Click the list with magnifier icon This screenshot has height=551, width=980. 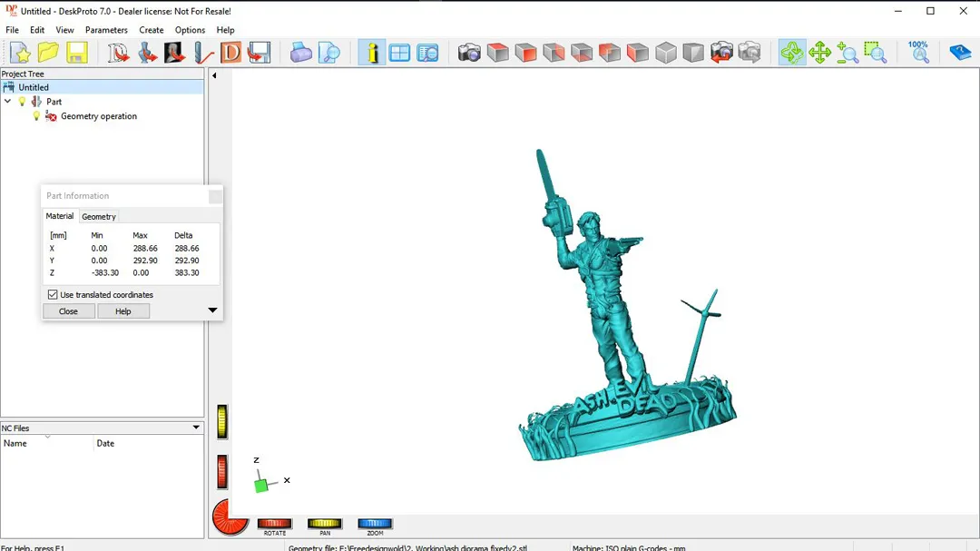pos(427,53)
